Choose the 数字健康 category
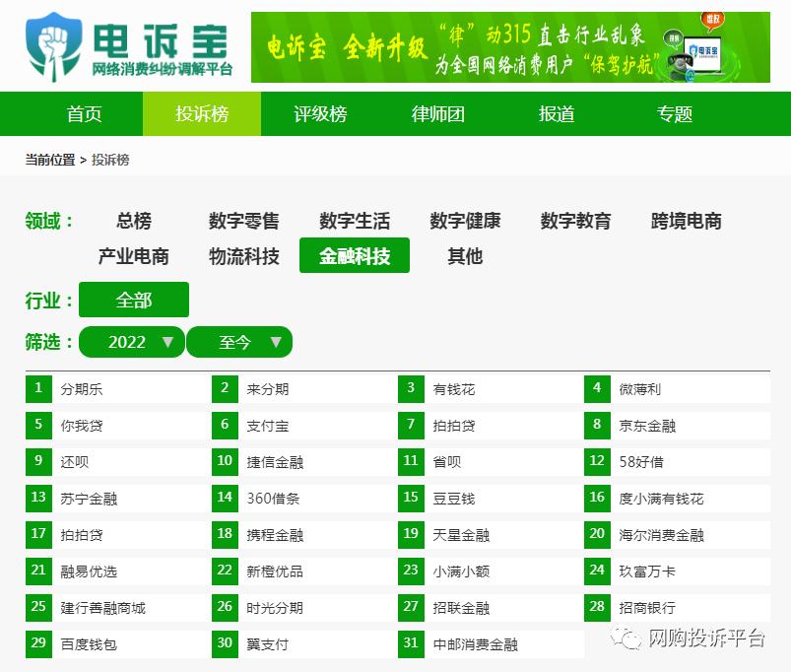 (x=464, y=221)
